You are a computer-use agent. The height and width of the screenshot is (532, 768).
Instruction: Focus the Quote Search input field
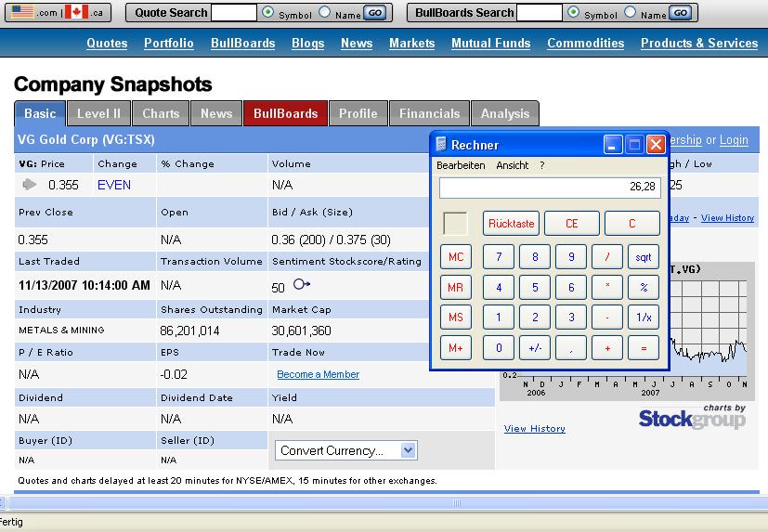(234, 13)
